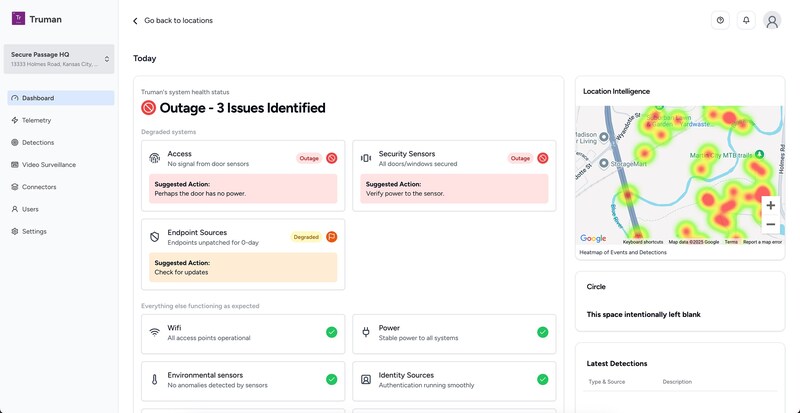Open the notifications bell
This screenshot has width=800, height=413.
746,20
